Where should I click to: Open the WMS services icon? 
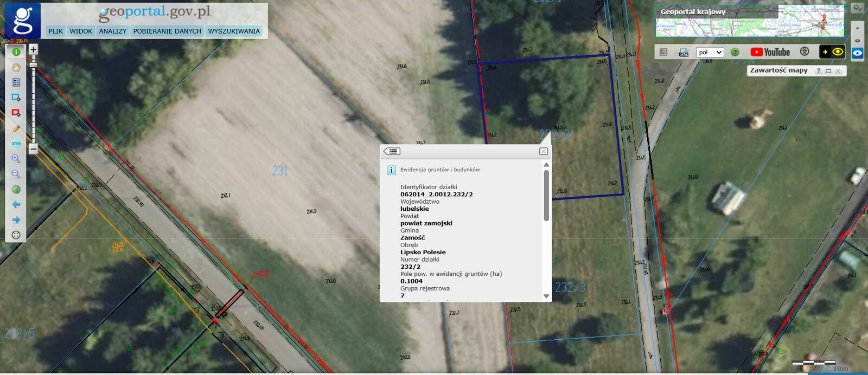click(684, 53)
